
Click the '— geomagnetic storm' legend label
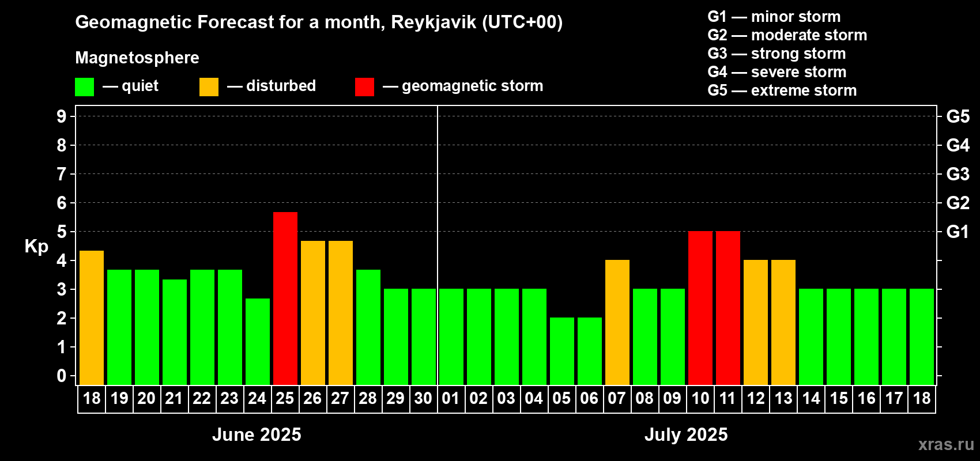(x=463, y=86)
